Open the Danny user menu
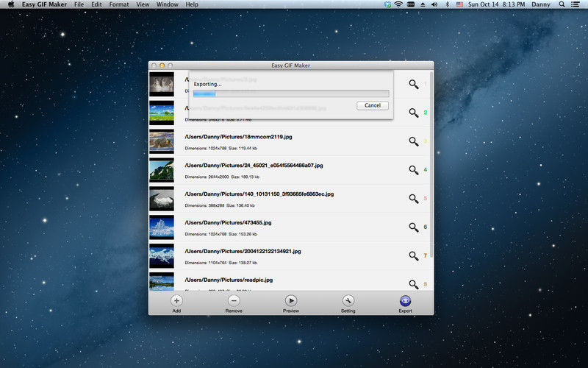 (541, 4)
